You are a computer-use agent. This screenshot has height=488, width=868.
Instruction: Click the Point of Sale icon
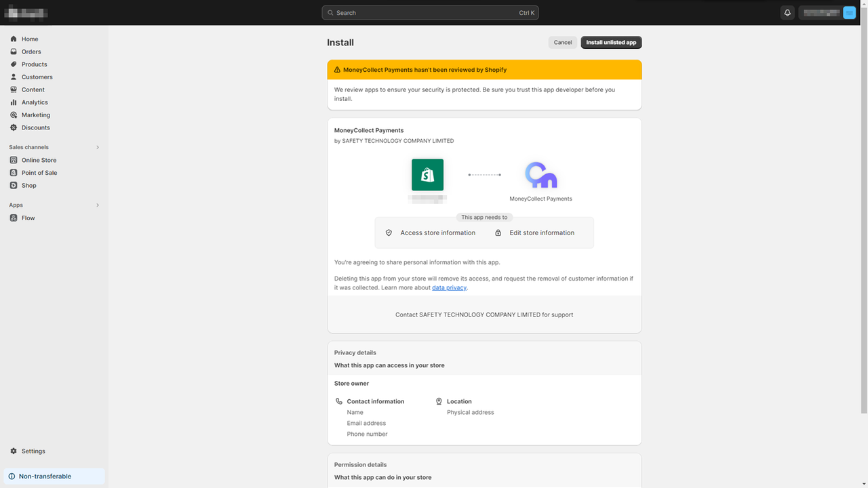tap(14, 173)
